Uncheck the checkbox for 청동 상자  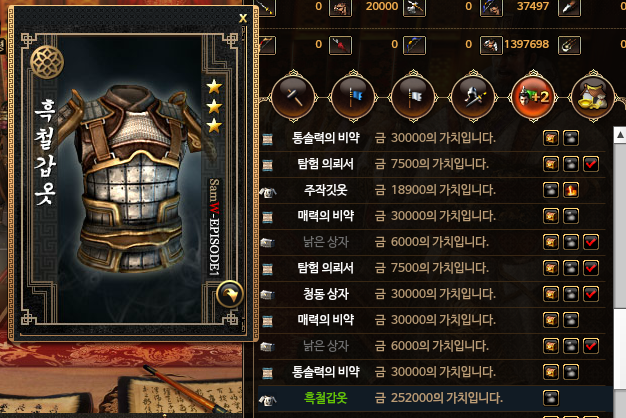click(x=591, y=294)
